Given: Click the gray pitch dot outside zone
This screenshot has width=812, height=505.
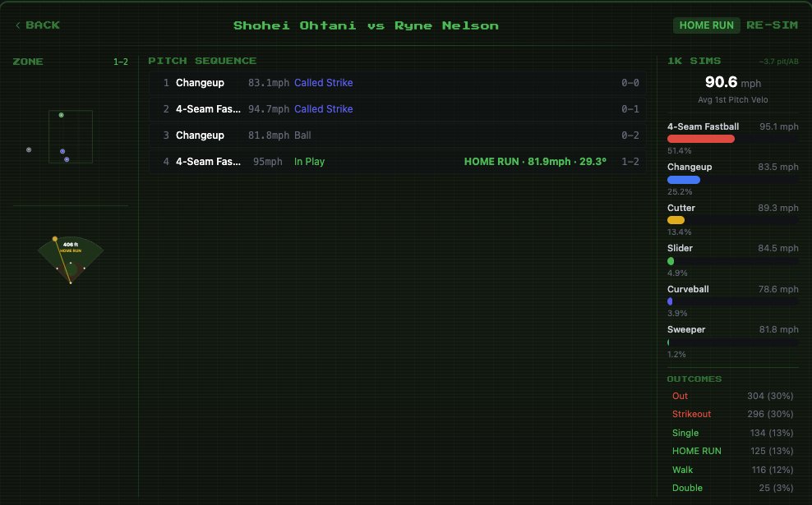Looking at the screenshot, I should point(29,150).
